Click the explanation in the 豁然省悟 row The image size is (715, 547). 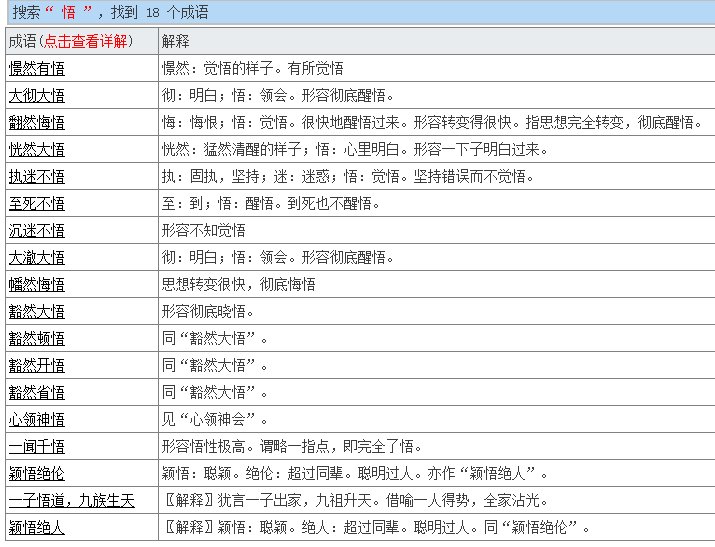[215, 392]
